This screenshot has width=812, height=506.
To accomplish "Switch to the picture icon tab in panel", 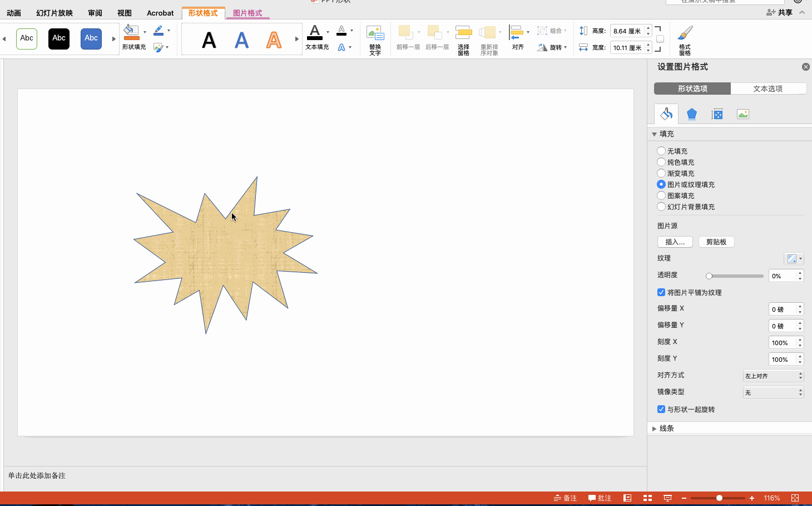I will pos(742,114).
